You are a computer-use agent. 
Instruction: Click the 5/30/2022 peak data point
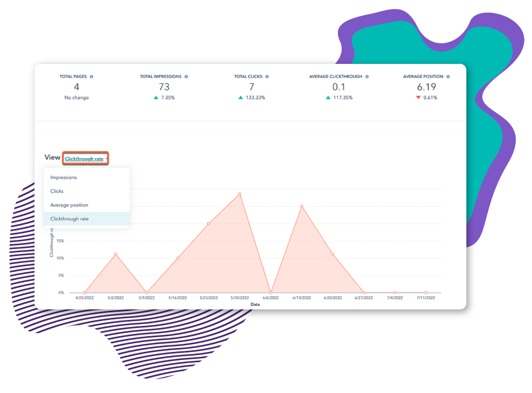(x=240, y=194)
